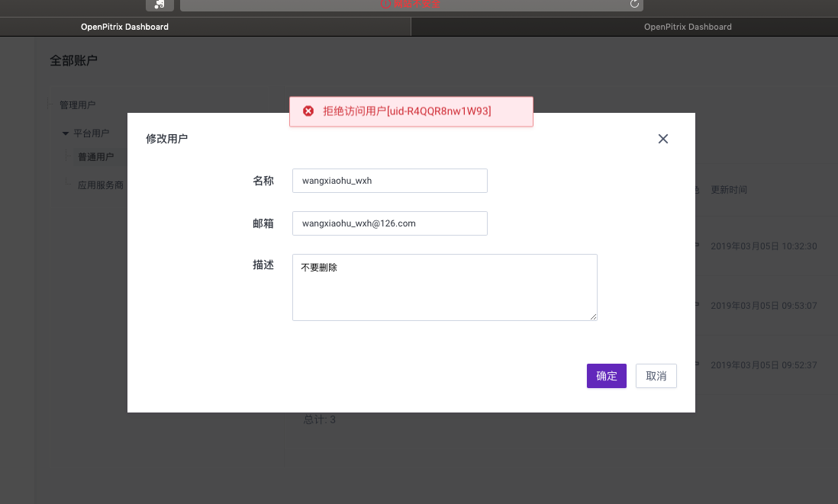Click the browser extension icon beside address bar
The height and width of the screenshot is (504, 838).
click(x=160, y=5)
